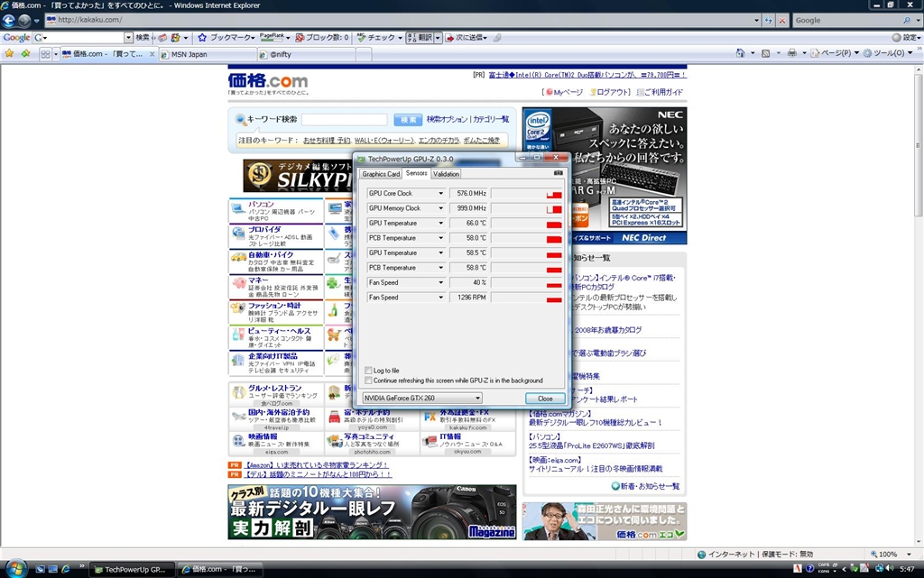This screenshot has height=578, width=924.
Task: Open the address bar history dropdown arrow
Action: [x=757, y=21]
